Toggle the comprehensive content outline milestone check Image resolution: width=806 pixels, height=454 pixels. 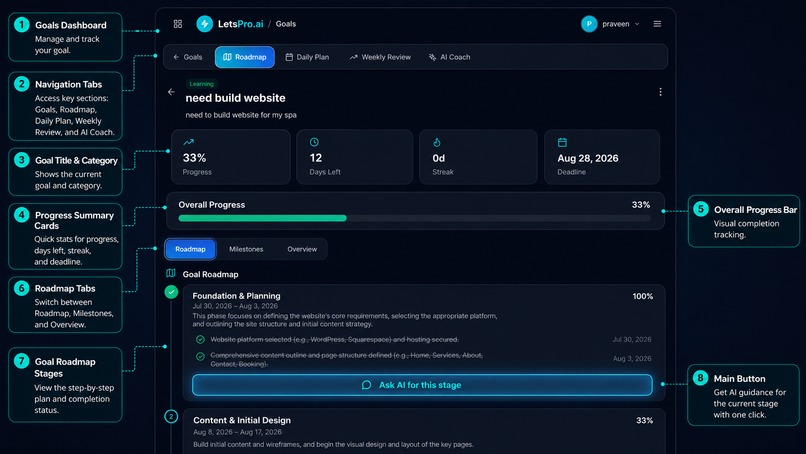(x=200, y=356)
